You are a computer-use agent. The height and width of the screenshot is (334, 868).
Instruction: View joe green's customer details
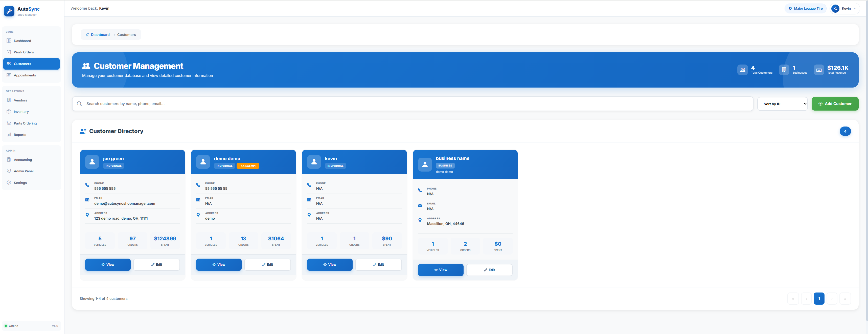pos(107,264)
